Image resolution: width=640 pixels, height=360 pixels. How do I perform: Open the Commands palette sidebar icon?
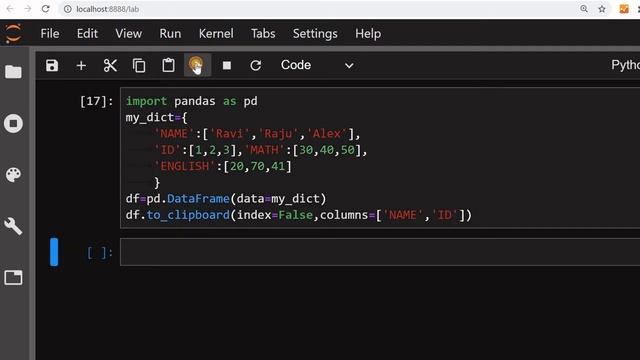(x=13, y=175)
